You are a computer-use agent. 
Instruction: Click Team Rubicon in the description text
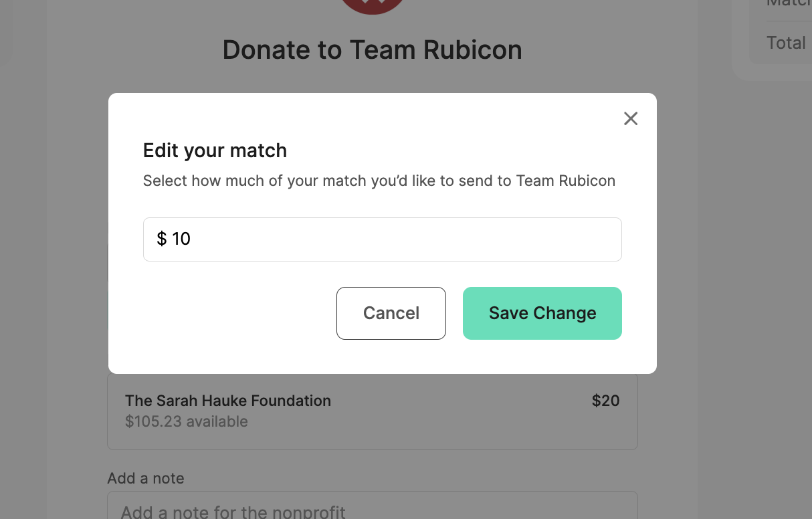tap(566, 181)
